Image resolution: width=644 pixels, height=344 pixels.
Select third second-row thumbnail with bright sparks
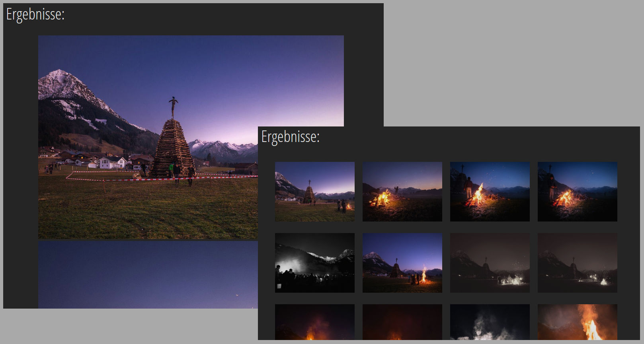[490, 262]
